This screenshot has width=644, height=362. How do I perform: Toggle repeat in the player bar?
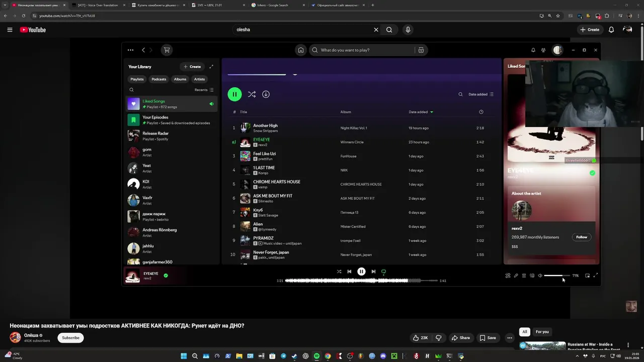click(383, 271)
